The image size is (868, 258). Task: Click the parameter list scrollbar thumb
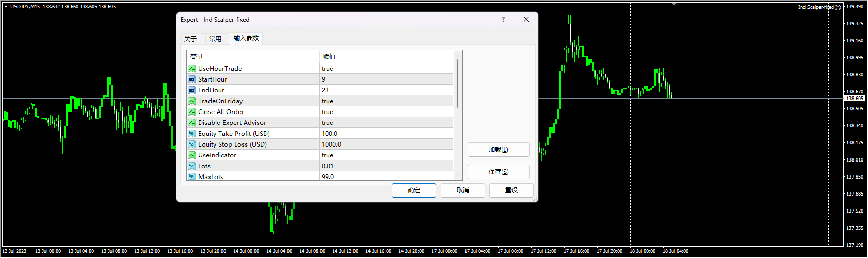457,84
